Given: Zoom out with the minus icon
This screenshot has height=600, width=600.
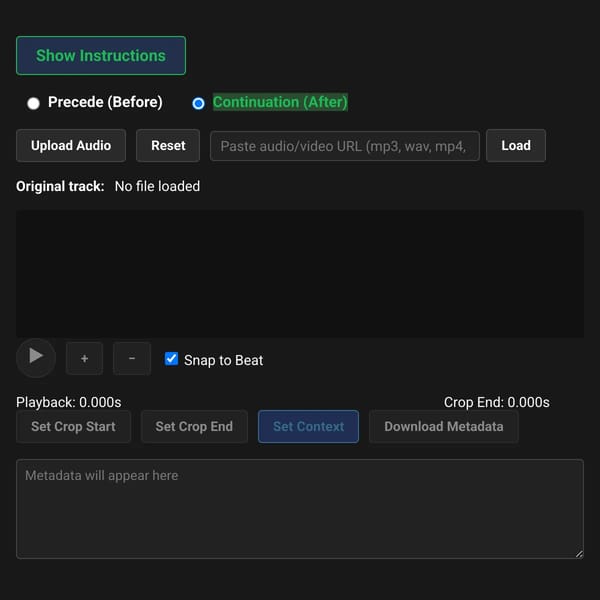Looking at the screenshot, I should (132, 359).
